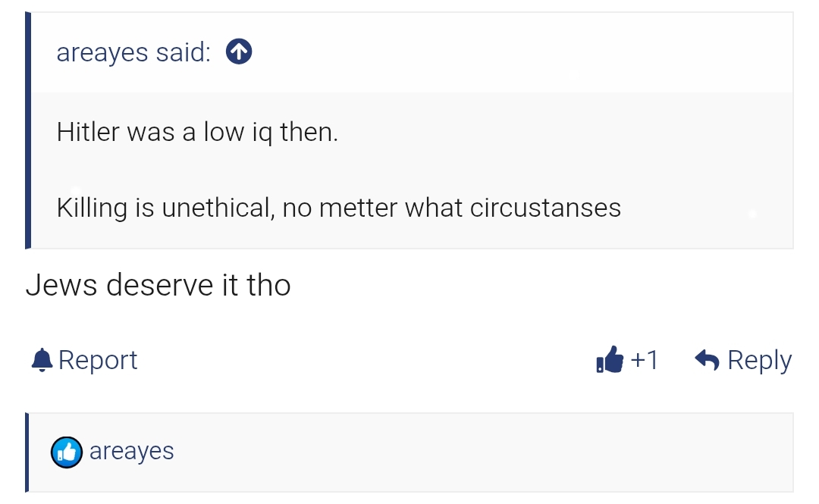Click the up-arrow icon beside "areayes said:"

(239, 52)
